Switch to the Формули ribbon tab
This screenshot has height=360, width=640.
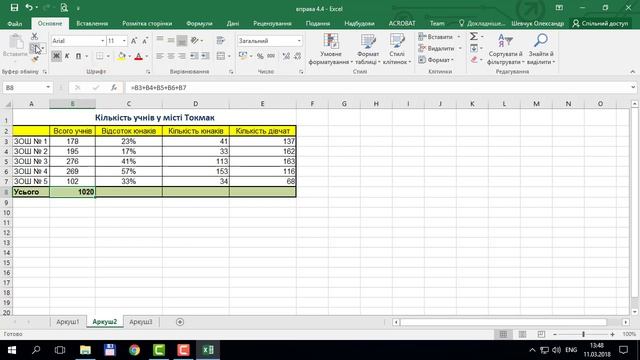coord(199,24)
